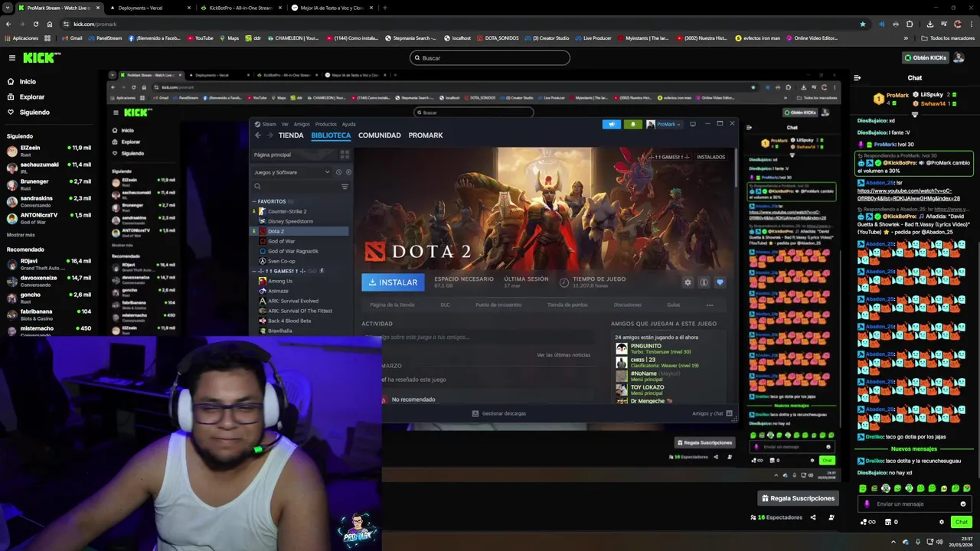Screen dimensions: 980x551
Task: Open YouTube bookmark in bookmarks bar
Action: click(x=199, y=37)
